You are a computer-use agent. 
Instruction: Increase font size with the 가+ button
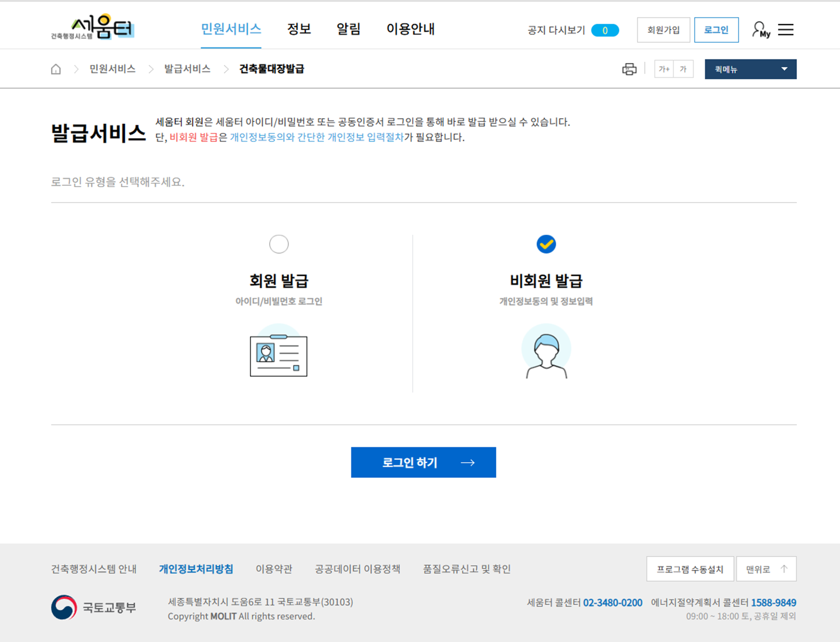(664, 69)
